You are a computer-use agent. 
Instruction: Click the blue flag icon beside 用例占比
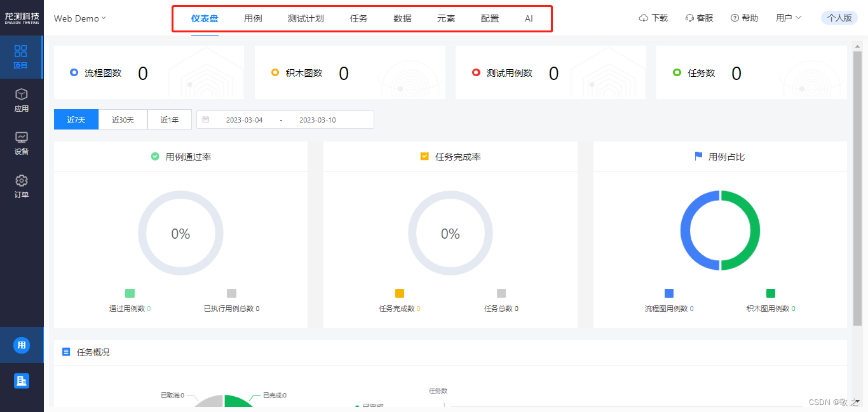coord(698,156)
